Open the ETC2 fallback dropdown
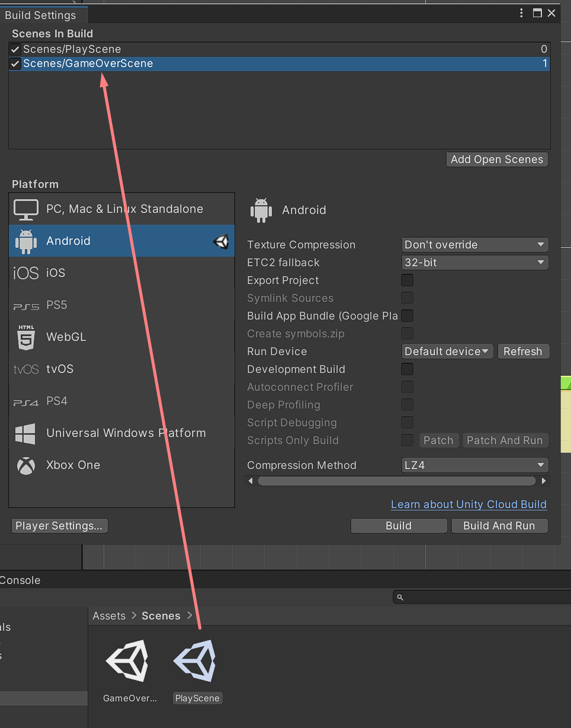The image size is (571, 728). [474, 263]
